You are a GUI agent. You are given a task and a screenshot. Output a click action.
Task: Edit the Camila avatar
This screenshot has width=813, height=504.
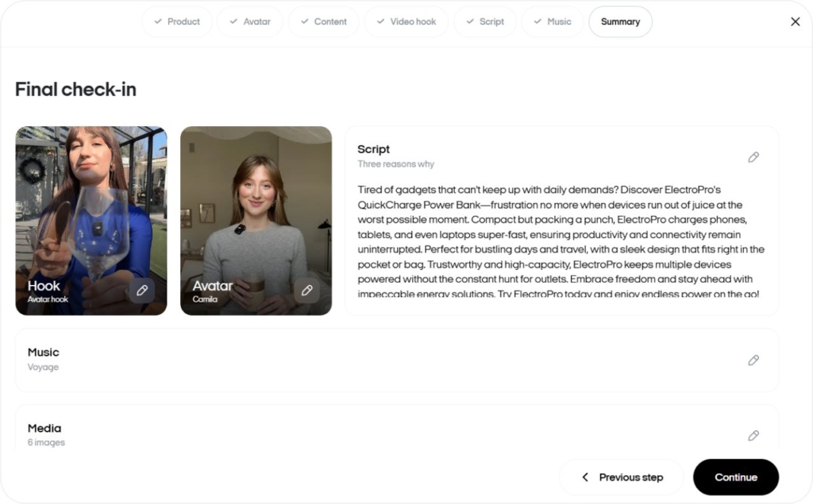[306, 290]
